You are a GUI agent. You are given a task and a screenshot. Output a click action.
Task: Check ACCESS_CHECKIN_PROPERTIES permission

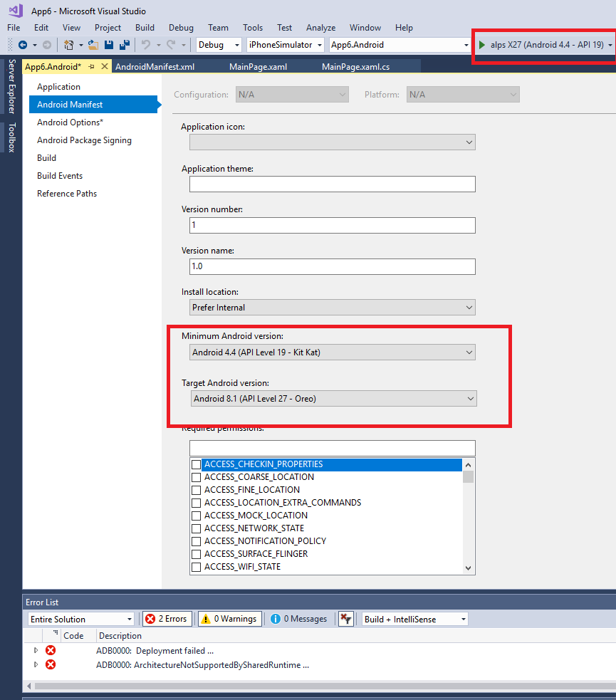(196, 464)
